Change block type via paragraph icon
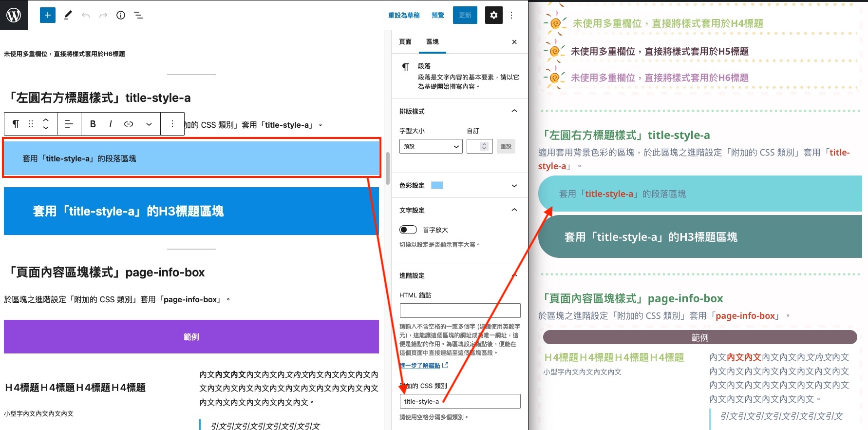This screenshot has height=430, width=868. tap(16, 124)
